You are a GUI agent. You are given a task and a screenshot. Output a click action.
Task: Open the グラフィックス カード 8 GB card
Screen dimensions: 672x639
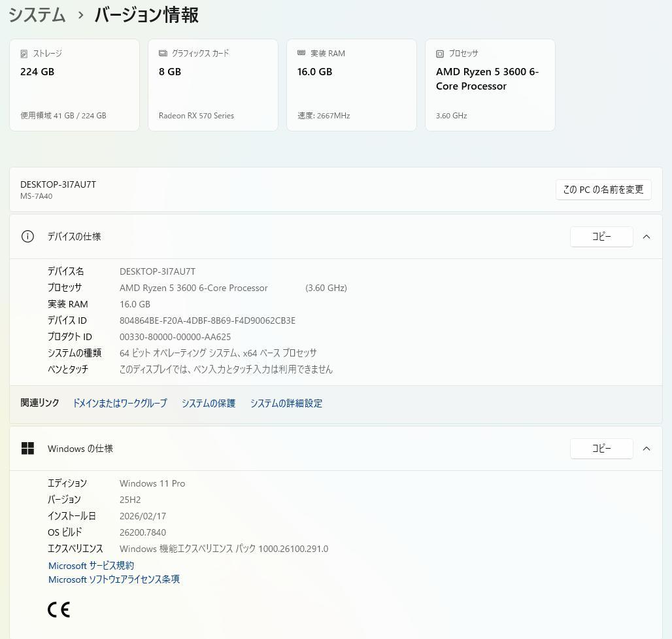pyautogui.click(x=213, y=85)
